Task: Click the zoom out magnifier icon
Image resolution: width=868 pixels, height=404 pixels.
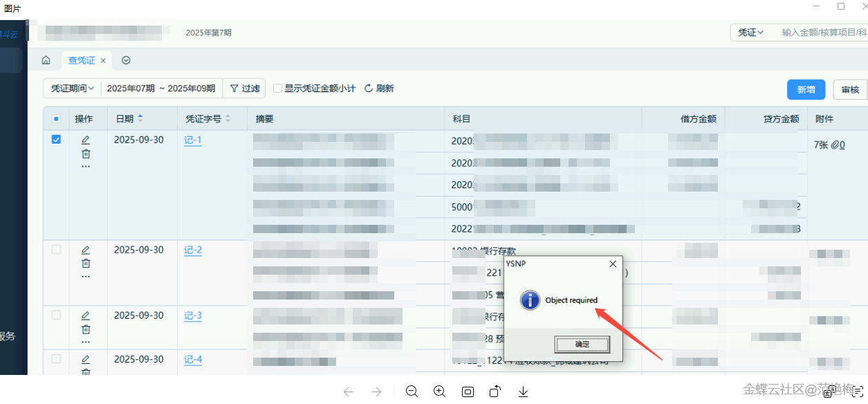Action: [x=412, y=392]
